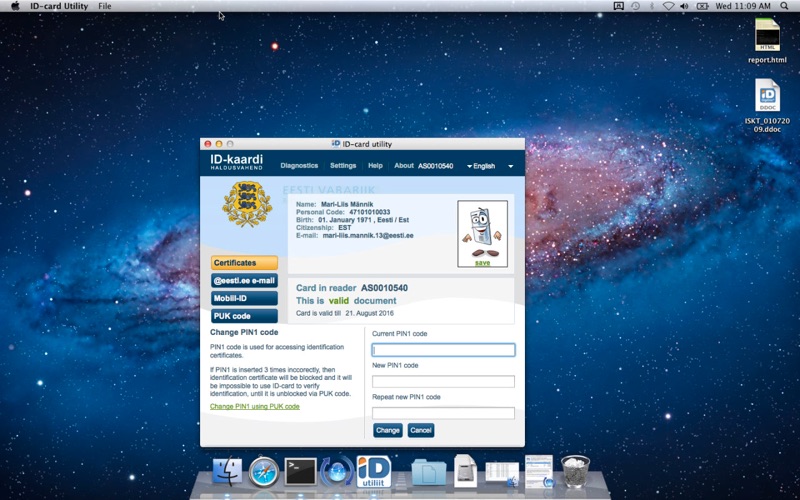This screenshot has height=500, width=800.
Task: Open the Trash in the Dock
Action: click(x=575, y=471)
